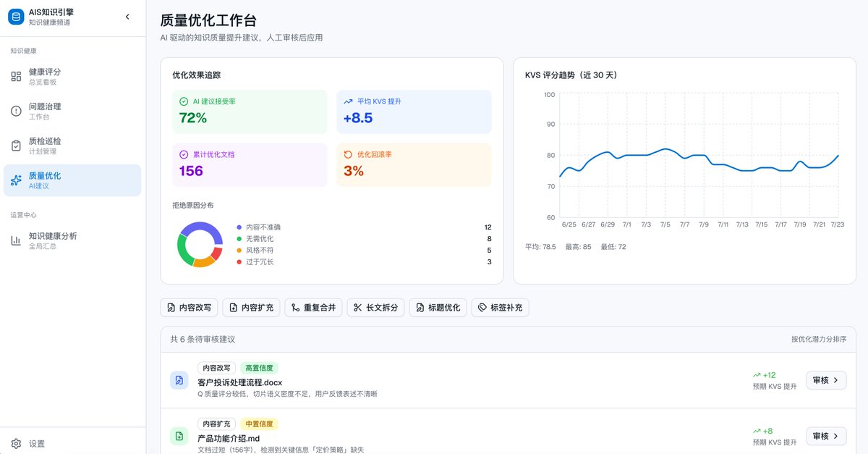Click the 拒绝原因分布 donut chart
This screenshot has width=868, height=454.
pyautogui.click(x=200, y=245)
